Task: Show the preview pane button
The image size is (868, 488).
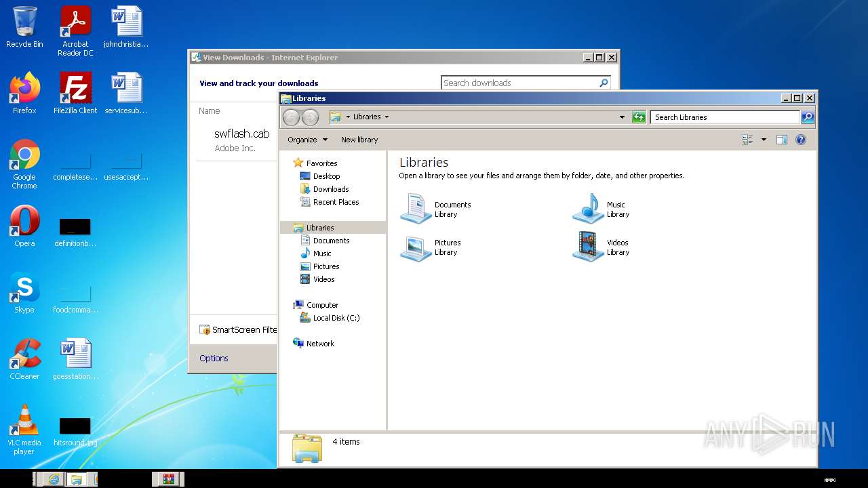Action: [x=781, y=140]
